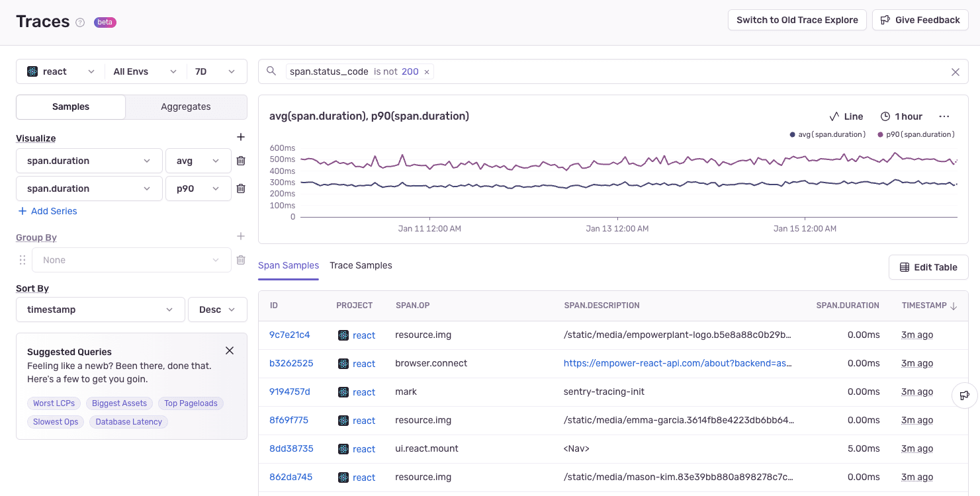
Task: Toggle the Line chart type
Action: pyautogui.click(x=846, y=116)
